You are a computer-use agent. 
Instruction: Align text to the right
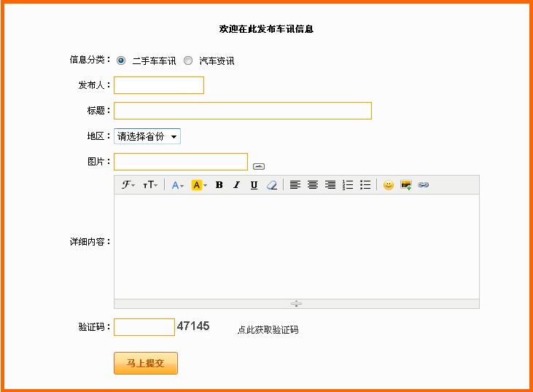(x=330, y=185)
